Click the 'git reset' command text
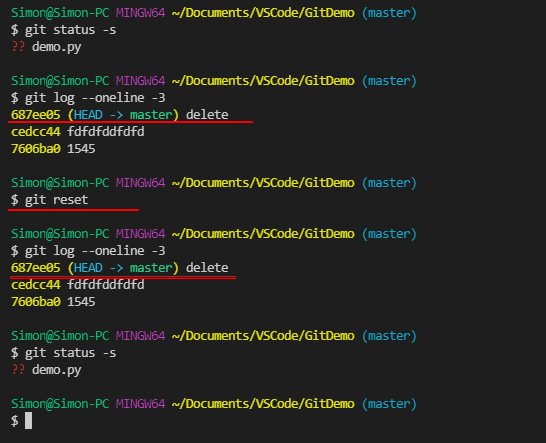 click(x=56, y=200)
